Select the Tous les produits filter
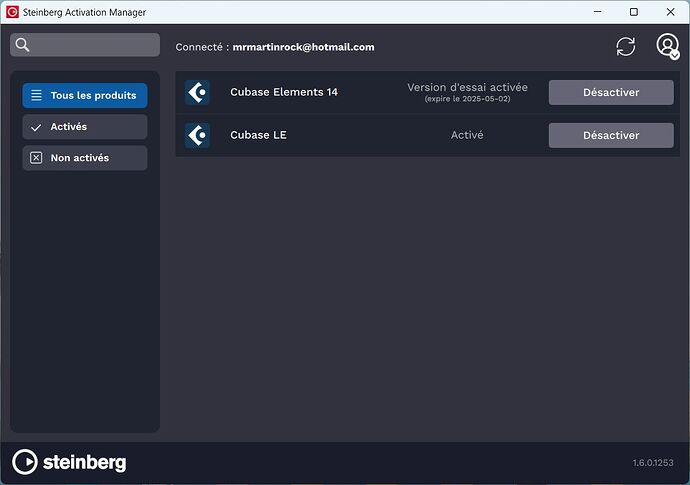Screen dimensions: 690x485 tap(85, 95)
